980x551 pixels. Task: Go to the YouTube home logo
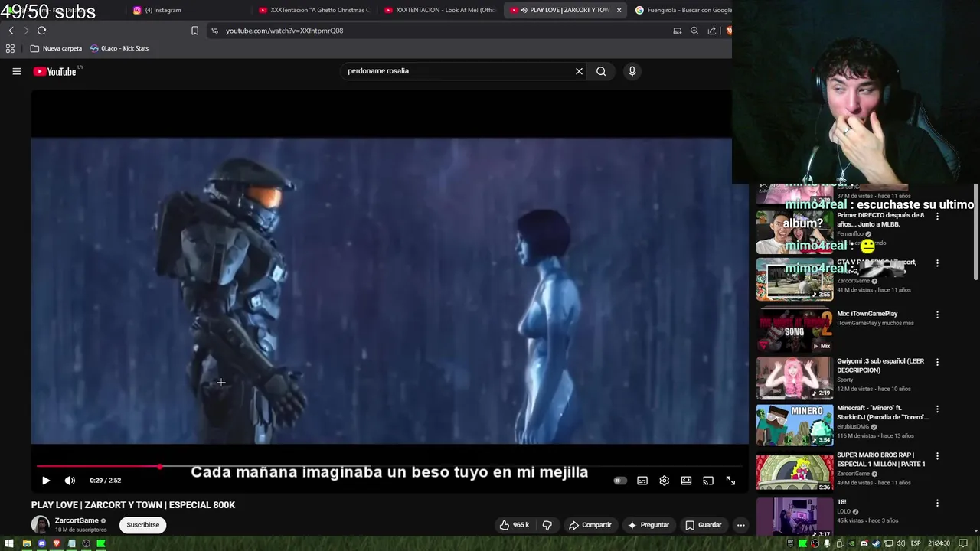click(x=55, y=71)
